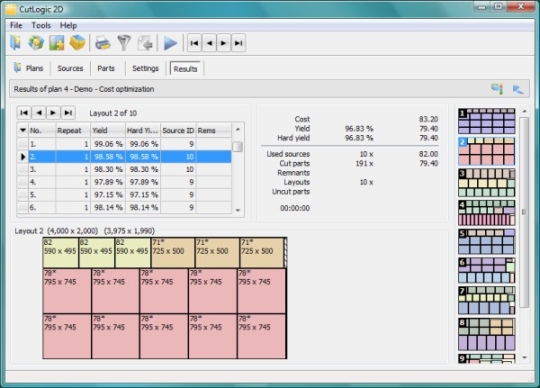Click the Used sources value 82.00
Viewport: 540px width, 388px height.
coord(428,154)
